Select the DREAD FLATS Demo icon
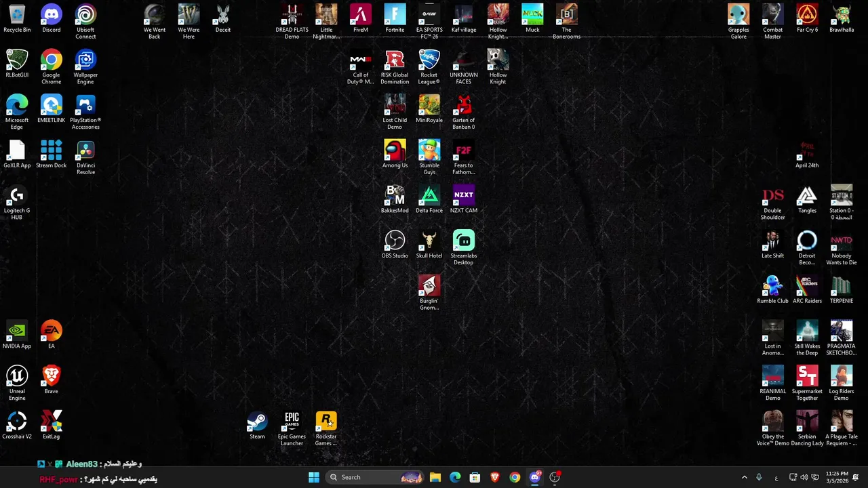This screenshot has width=868, height=488. [292, 22]
